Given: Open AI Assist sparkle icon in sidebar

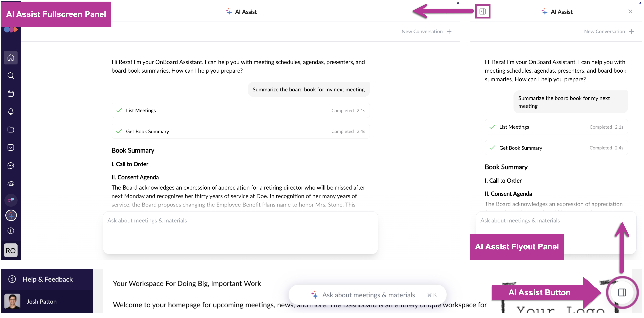Looking at the screenshot, I should (x=11, y=215).
